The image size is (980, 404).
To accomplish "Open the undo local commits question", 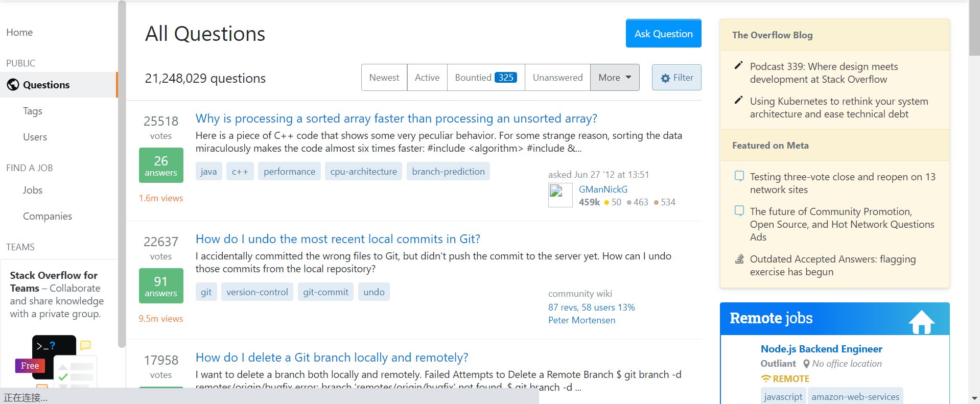I will click(x=338, y=239).
